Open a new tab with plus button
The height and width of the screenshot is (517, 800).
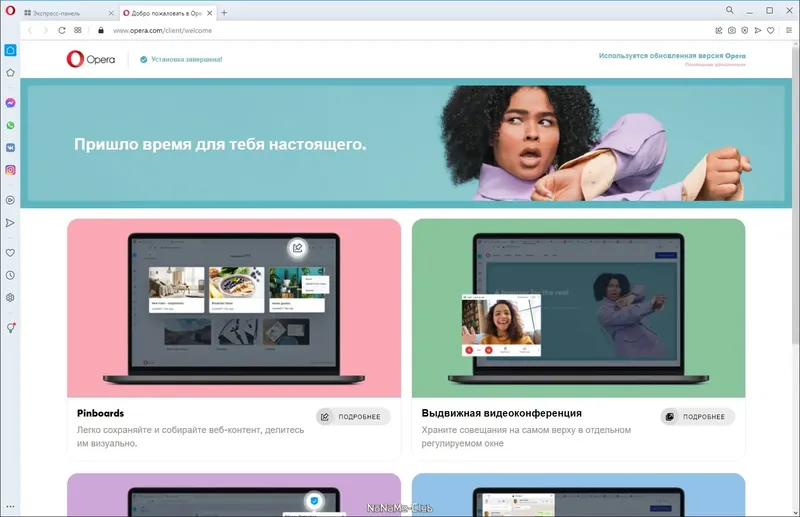pos(224,13)
